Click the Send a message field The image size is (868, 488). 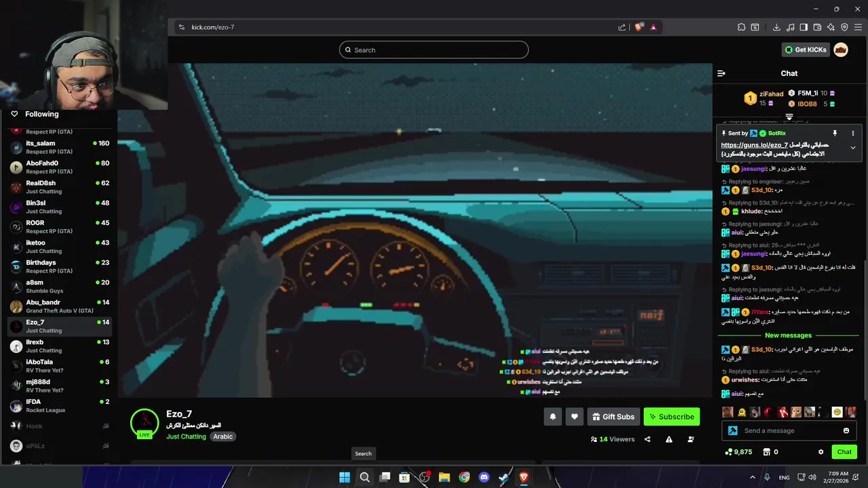[x=791, y=430]
